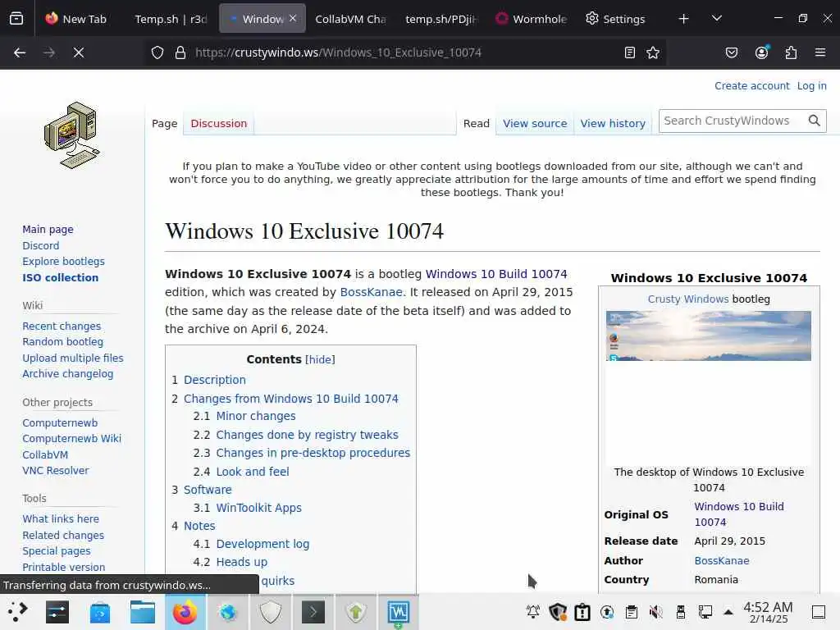This screenshot has height=630, width=840.
Task: Toggle the muted volume tray icon
Action: coord(655,612)
